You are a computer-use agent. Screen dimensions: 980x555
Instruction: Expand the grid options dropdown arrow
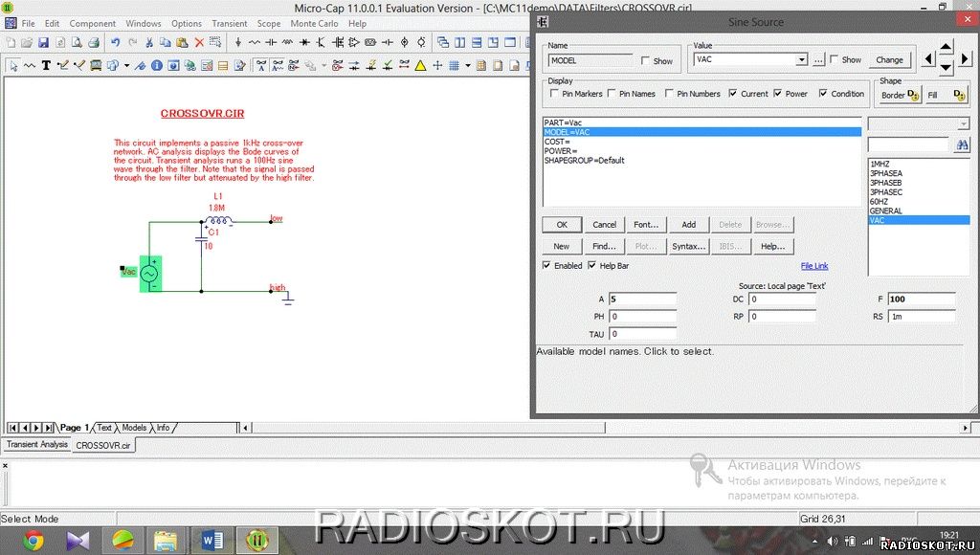(x=467, y=65)
